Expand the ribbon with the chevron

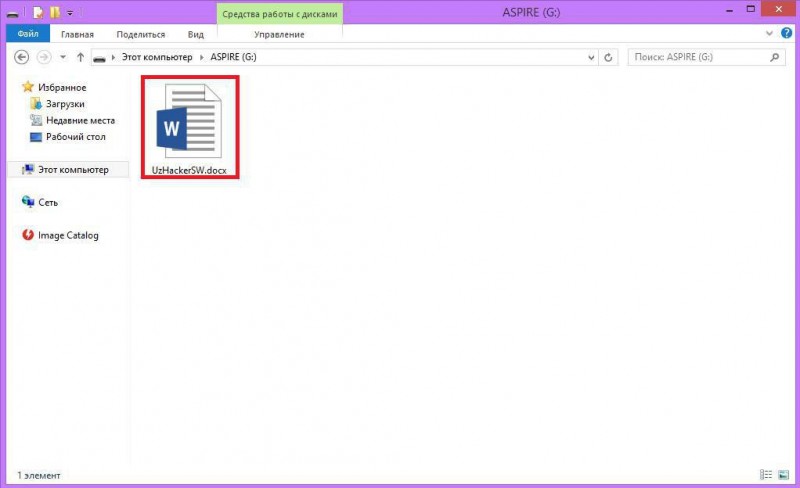(769, 34)
